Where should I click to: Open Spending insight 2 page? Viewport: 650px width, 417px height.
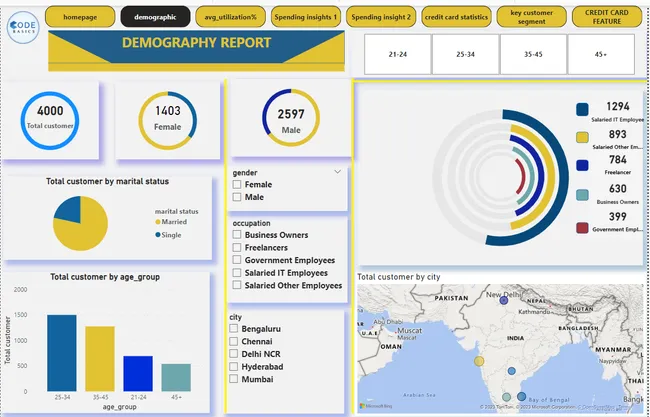381,17
